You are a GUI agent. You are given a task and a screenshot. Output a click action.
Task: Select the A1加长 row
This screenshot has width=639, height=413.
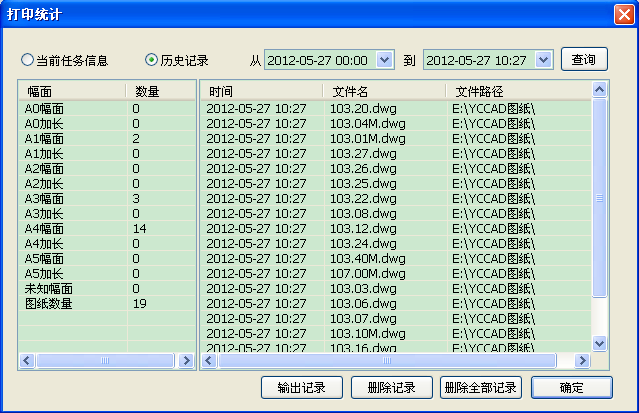pyautogui.click(x=107, y=154)
